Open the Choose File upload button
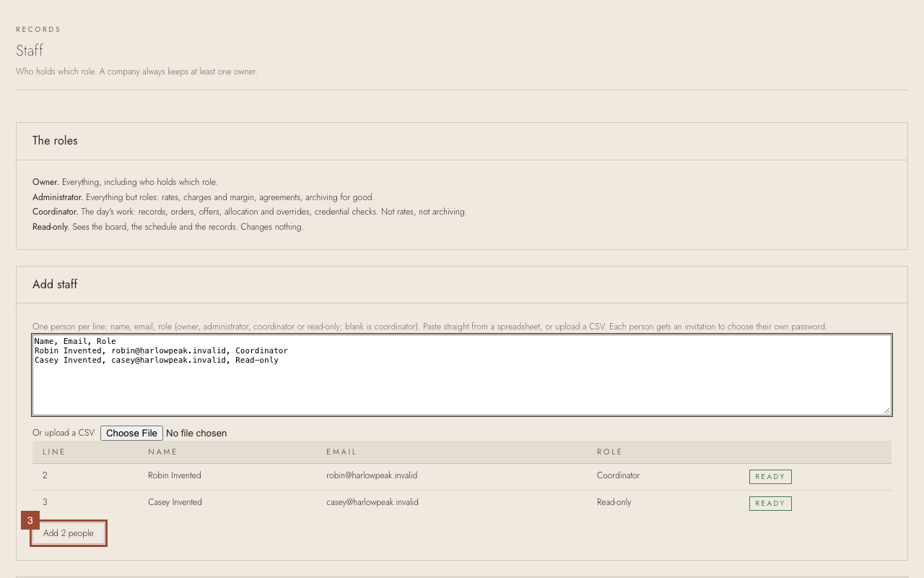This screenshot has height=578, width=924. point(131,433)
